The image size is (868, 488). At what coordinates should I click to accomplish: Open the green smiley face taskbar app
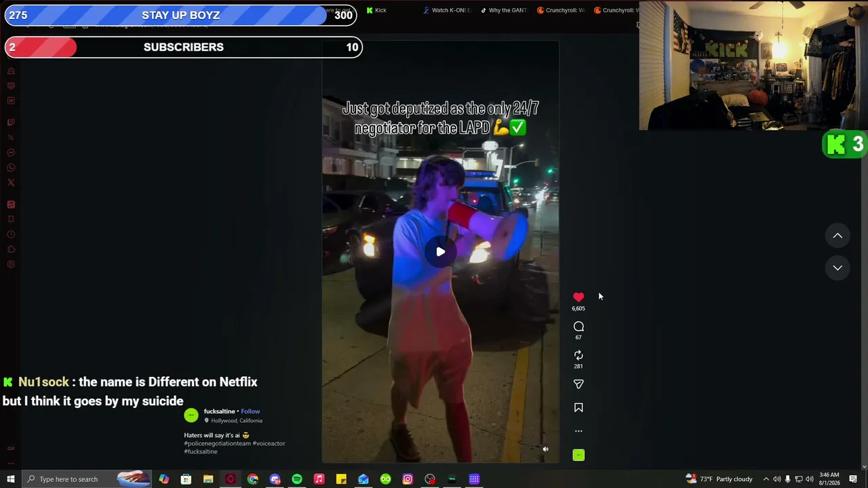tap(386, 479)
